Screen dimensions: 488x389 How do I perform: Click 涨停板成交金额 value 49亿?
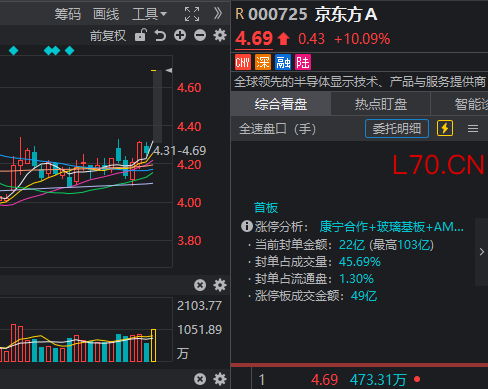[364, 296]
